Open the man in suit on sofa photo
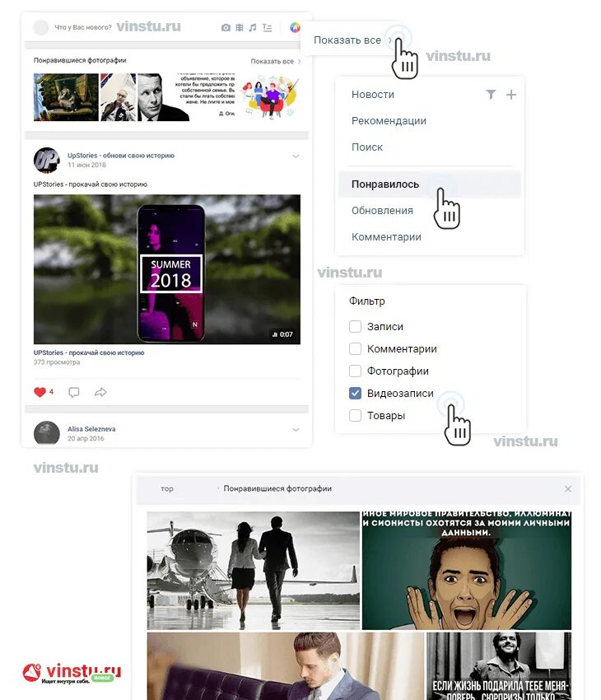This screenshot has height=700, width=601. [286, 666]
